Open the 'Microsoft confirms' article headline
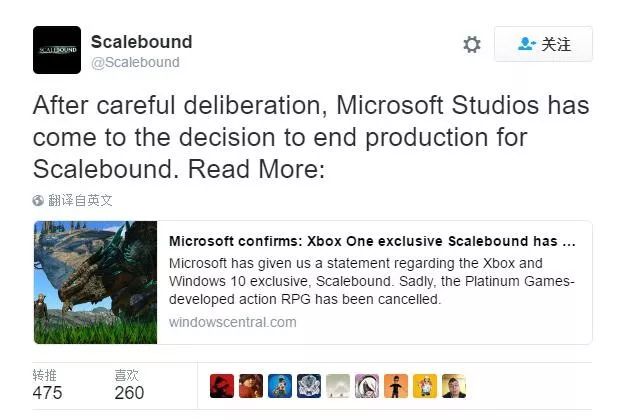 (371, 241)
